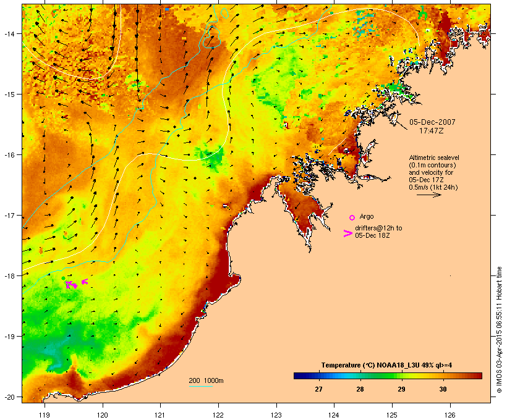Click the 121 longitude axis label
Image resolution: width=507 pixels, height=420 pixels.
point(160,415)
